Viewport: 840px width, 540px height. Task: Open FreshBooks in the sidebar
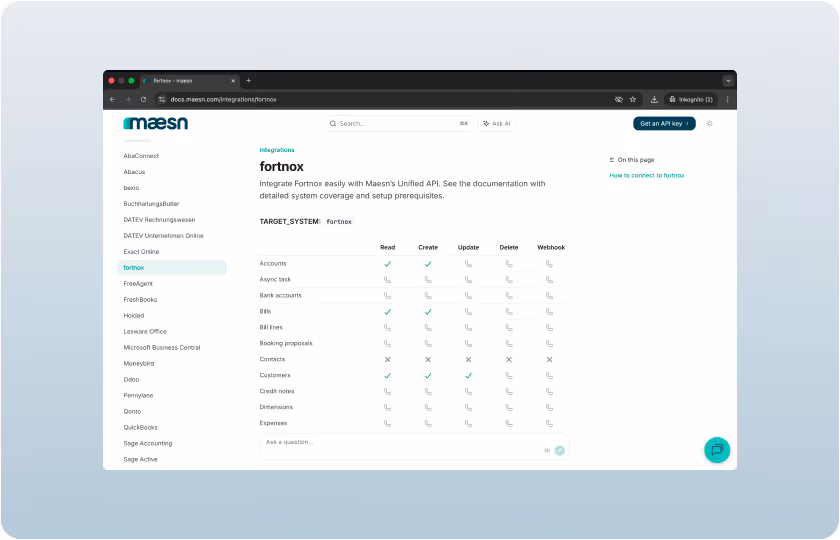coord(140,299)
